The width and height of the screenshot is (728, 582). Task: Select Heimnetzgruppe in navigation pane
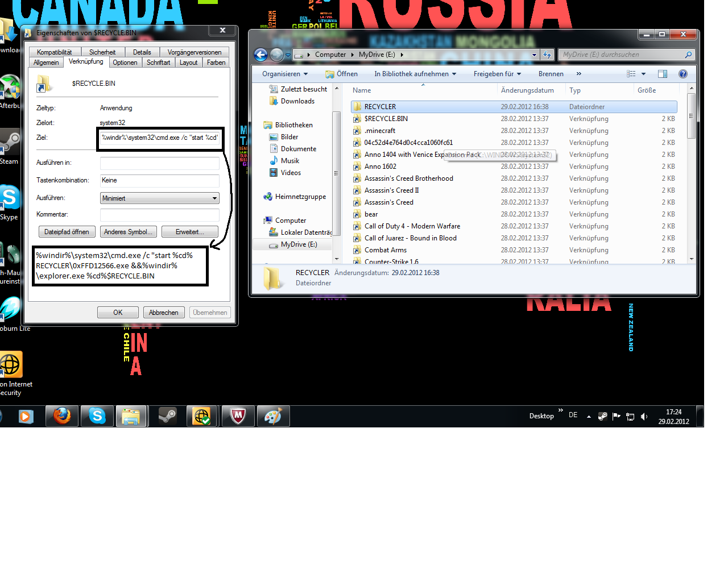point(300,197)
